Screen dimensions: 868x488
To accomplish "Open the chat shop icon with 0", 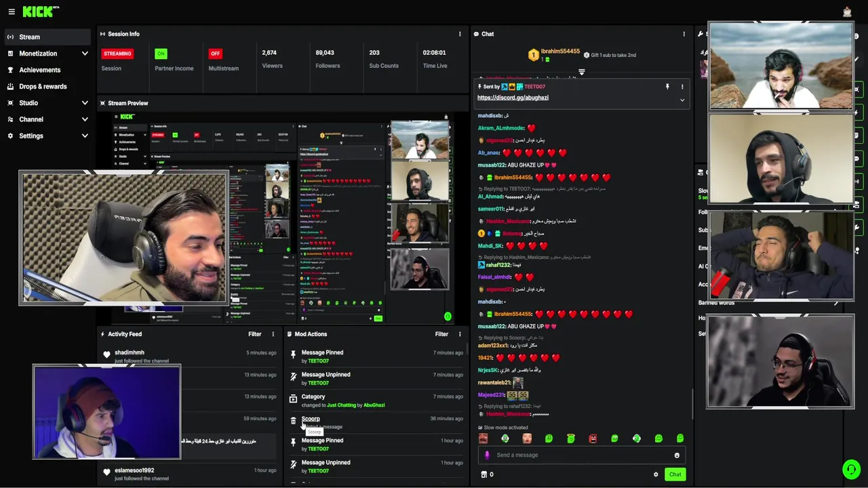I will [x=487, y=474].
